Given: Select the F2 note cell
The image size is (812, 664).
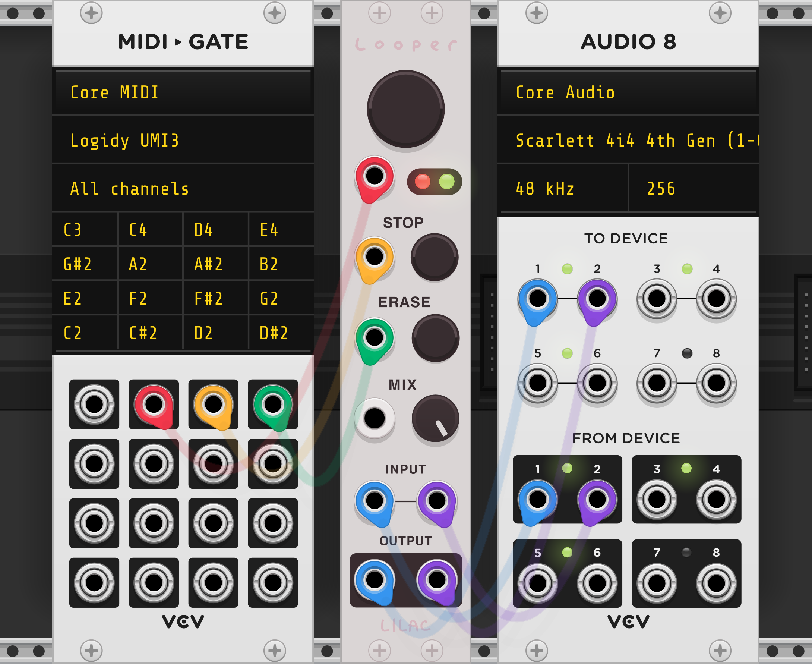Looking at the screenshot, I should tap(150, 298).
